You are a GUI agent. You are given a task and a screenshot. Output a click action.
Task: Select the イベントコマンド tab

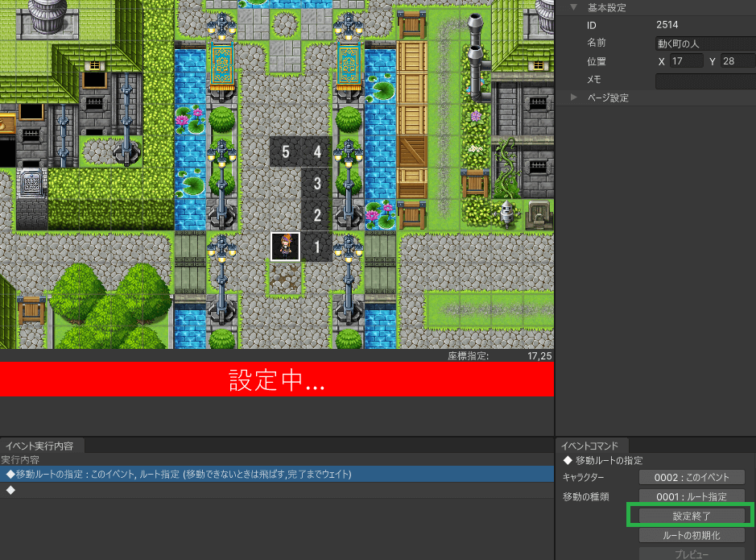590,446
